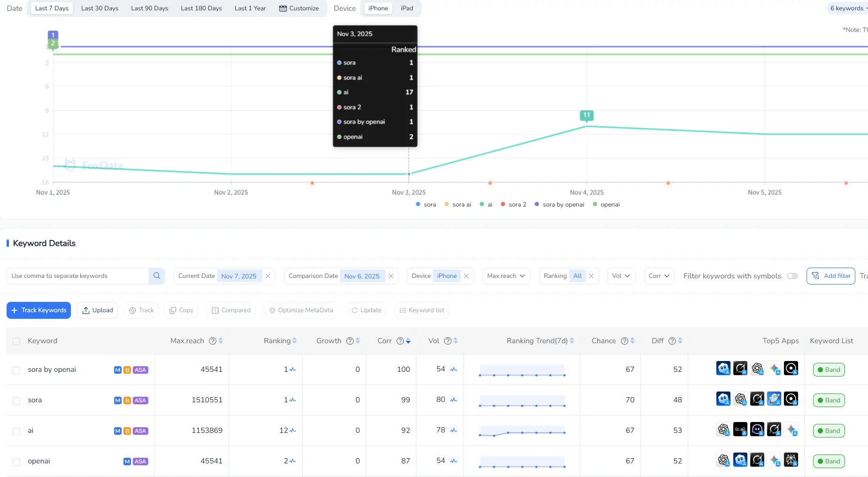
Task: Click Vol trend icon in ai row
Action: pyautogui.click(x=453, y=431)
